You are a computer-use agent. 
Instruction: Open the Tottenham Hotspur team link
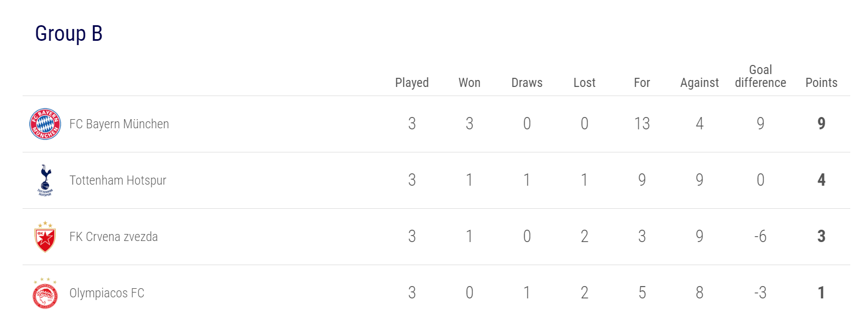coord(118,180)
